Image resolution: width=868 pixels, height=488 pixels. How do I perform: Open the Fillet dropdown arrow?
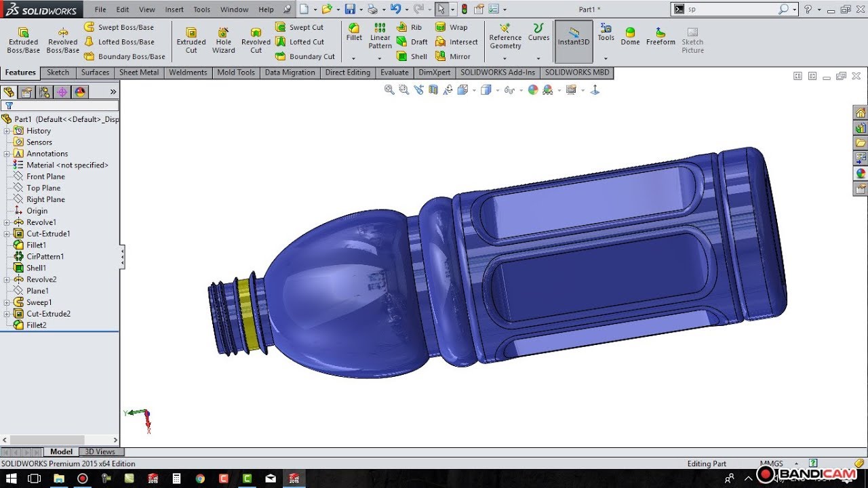tap(354, 58)
